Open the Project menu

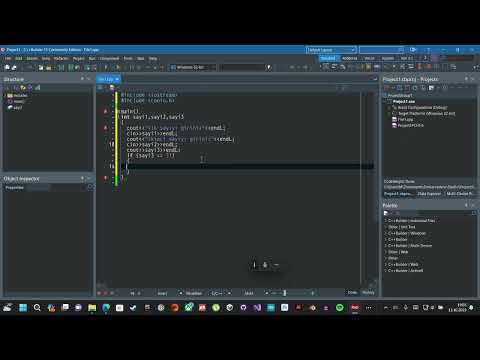coord(79,59)
